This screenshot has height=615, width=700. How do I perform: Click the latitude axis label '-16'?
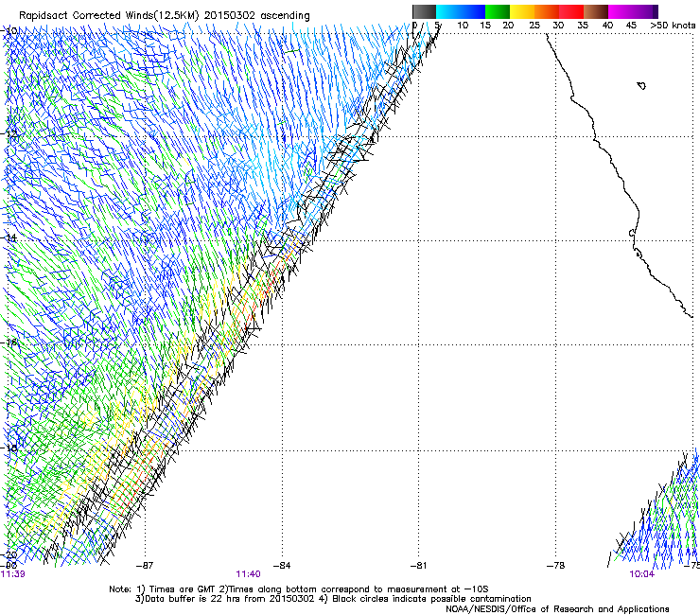click(x=10, y=343)
